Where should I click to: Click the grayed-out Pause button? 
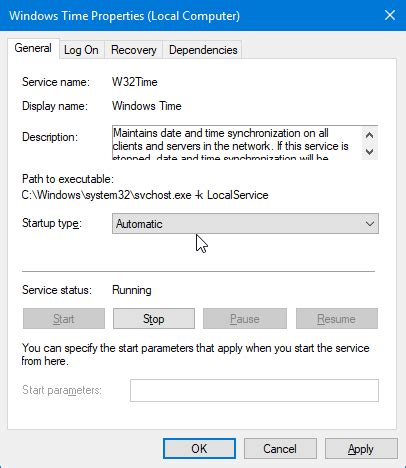245,319
